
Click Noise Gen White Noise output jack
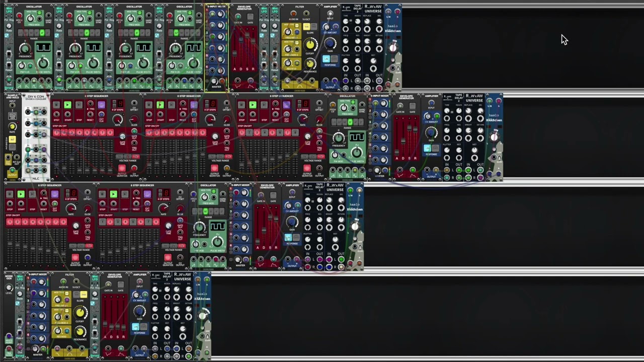coord(9,337)
